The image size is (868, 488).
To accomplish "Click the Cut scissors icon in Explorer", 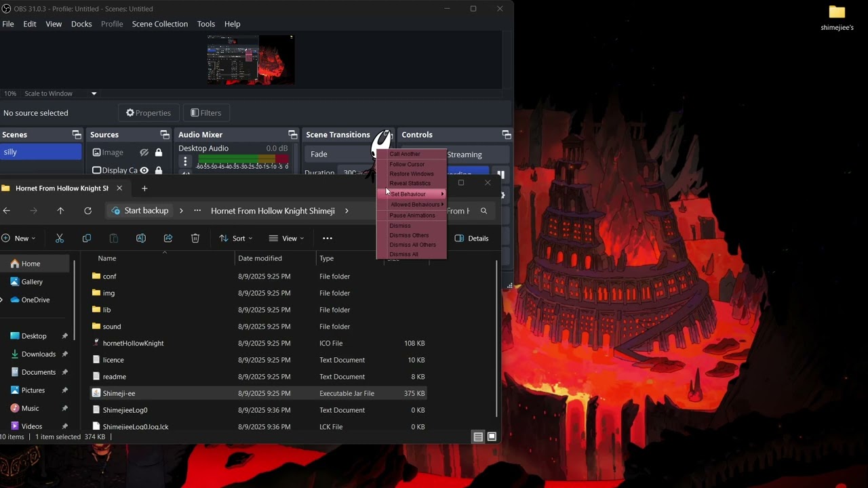I will coord(60,238).
